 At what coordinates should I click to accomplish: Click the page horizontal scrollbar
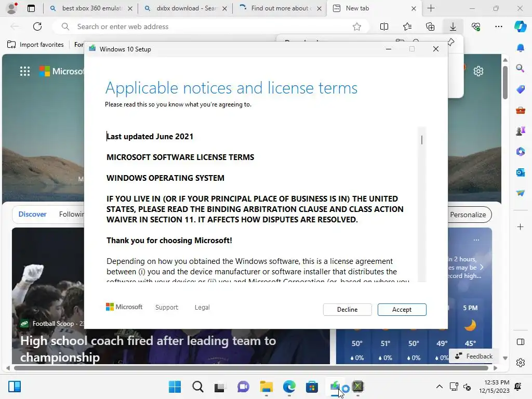coord(251,368)
